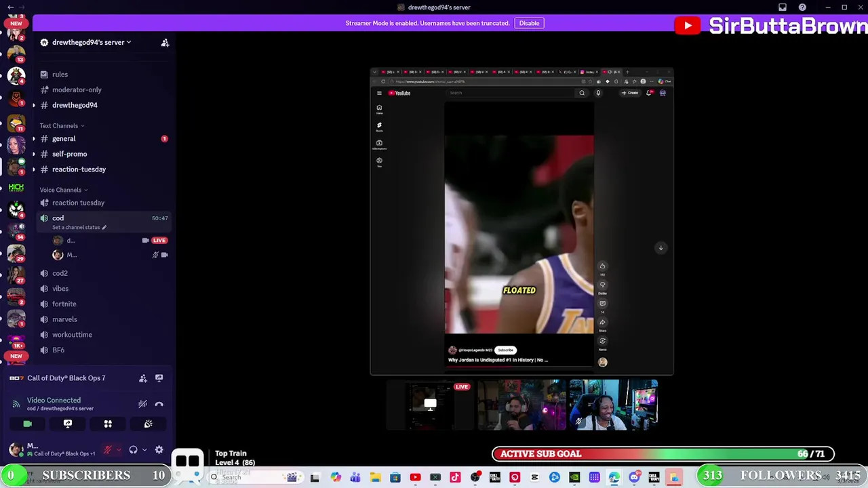Open Microsoft Edge from the taskbar
The image size is (868, 488).
point(614,478)
